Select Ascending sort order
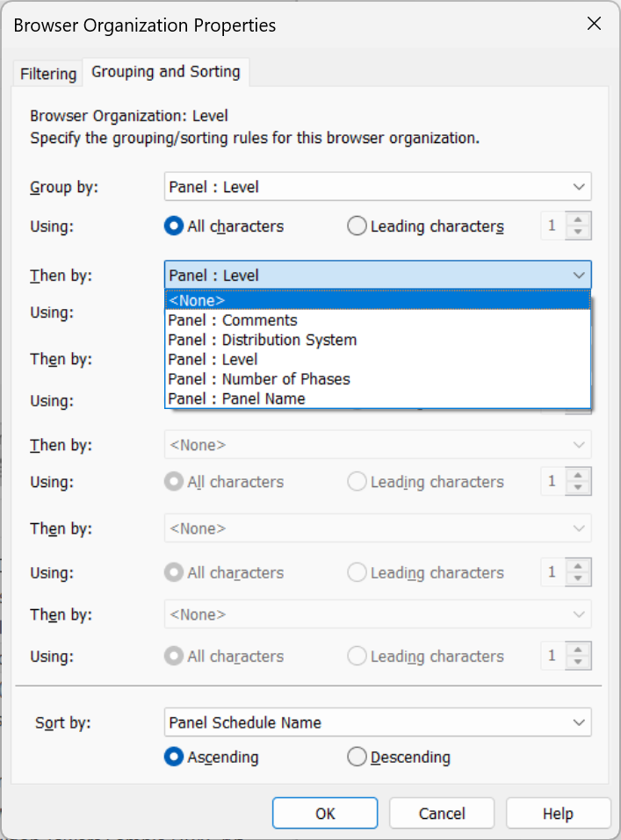621x840 pixels. [x=174, y=757]
